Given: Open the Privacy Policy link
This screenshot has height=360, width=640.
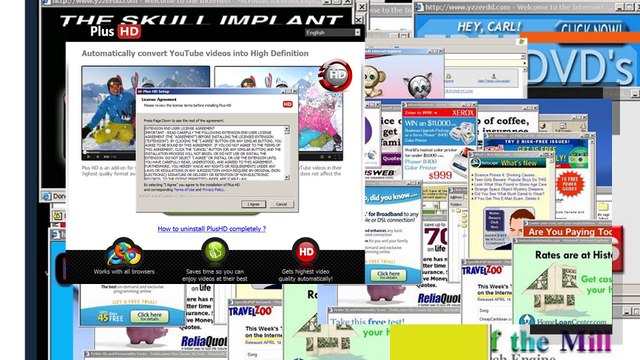Looking at the screenshot, I should (x=213, y=190).
